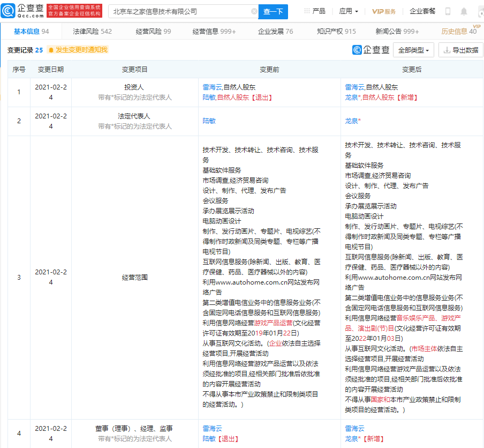
Task: Select 投资人 change item cell
Action: click(135, 92)
